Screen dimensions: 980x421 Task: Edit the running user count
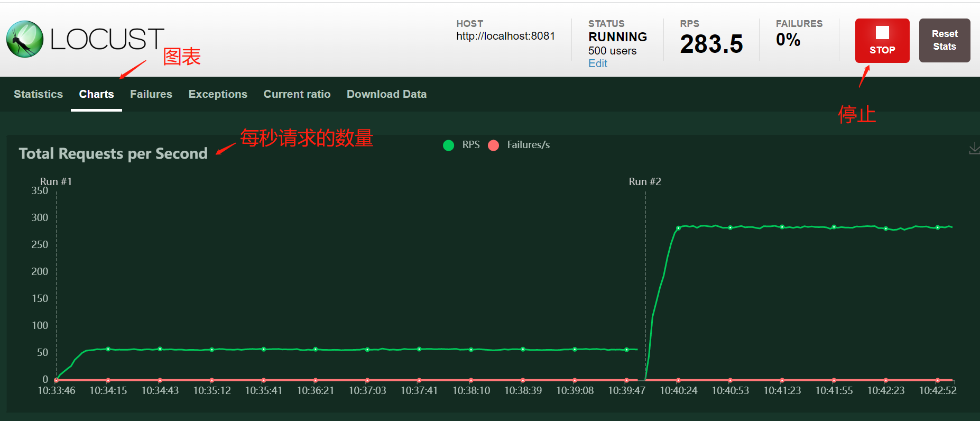tap(598, 63)
